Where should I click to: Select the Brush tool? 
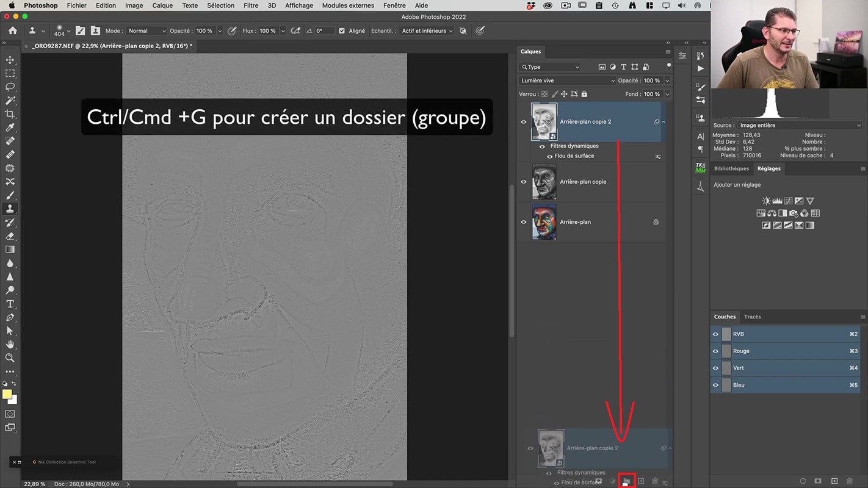coord(10,195)
